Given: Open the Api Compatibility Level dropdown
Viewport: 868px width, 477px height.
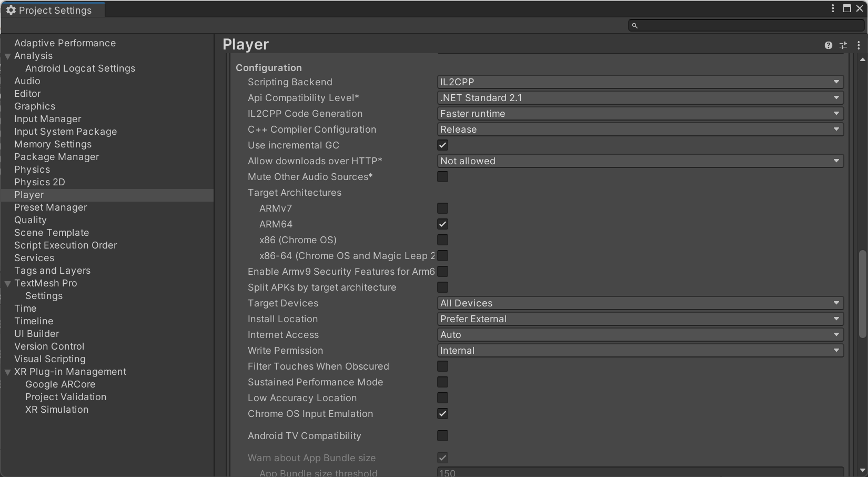Looking at the screenshot, I should [640, 98].
